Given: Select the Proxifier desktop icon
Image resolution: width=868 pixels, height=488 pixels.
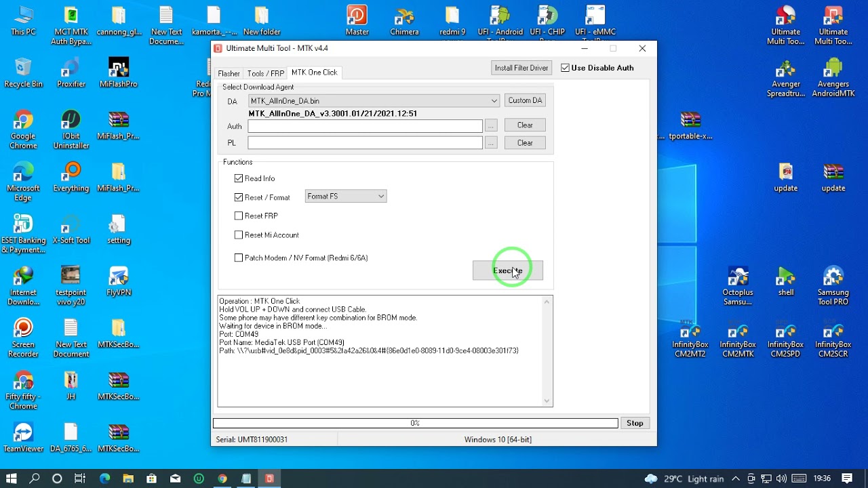Looking at the screenshot, I should pyautogui.click(x=71, y=73).
